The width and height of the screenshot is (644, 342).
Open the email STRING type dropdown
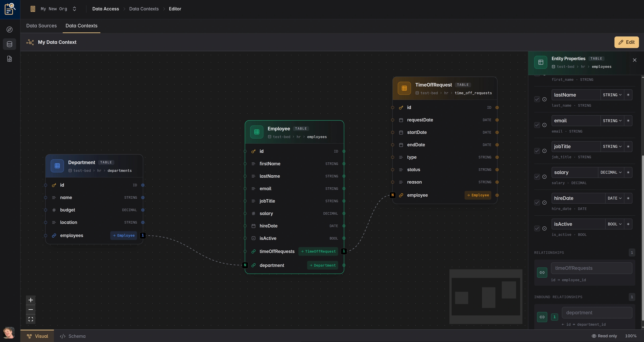coord(612,121)
